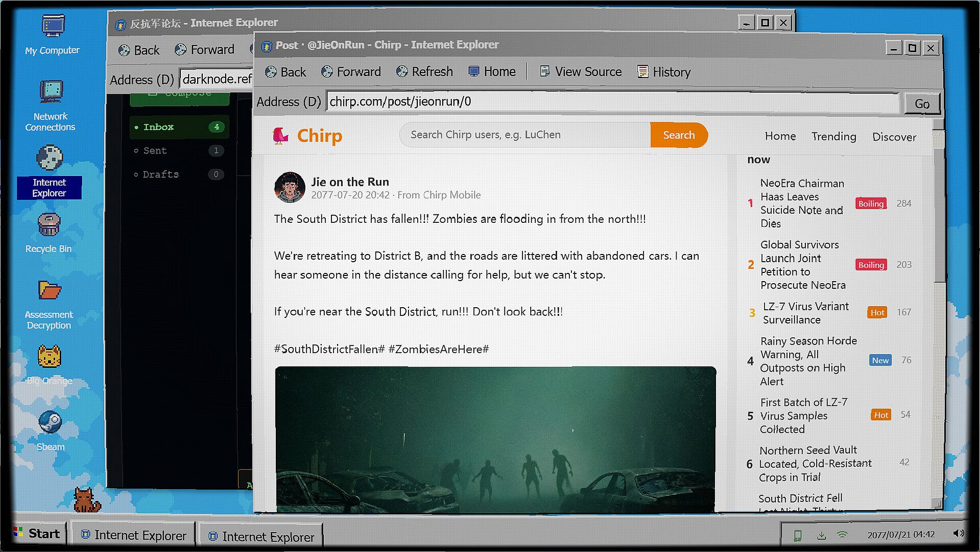Close the background forum window
Image resolution: width=980 pixels, height=552 pixels.
783,22
